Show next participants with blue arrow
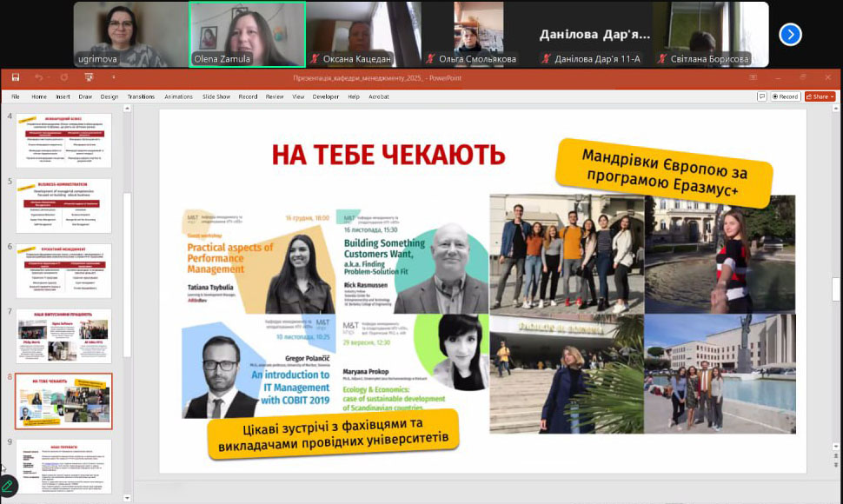 coord(790,34)
